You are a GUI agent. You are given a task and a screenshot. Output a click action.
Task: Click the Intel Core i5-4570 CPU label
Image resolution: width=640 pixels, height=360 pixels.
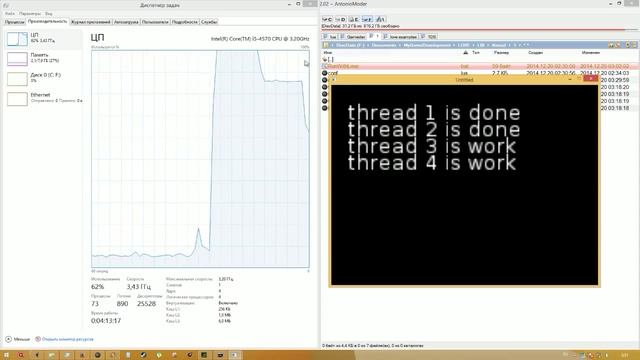(260, 39)
